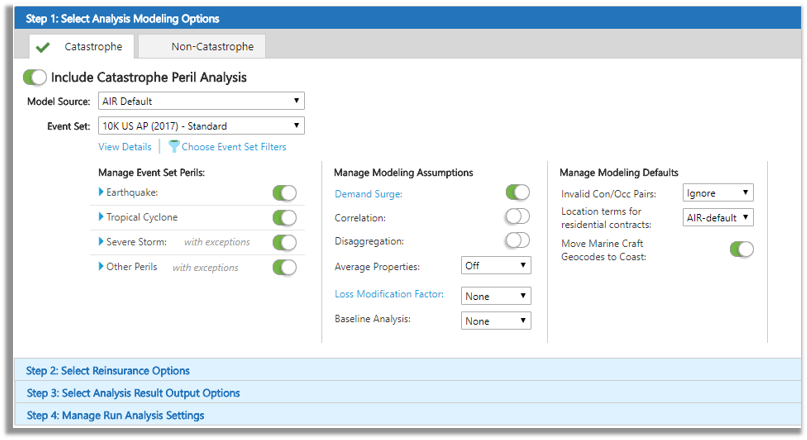The width and height of the screenshot is (807, 440).
Task: Click the funnel icon for event set filters
Action: (174, 147)
